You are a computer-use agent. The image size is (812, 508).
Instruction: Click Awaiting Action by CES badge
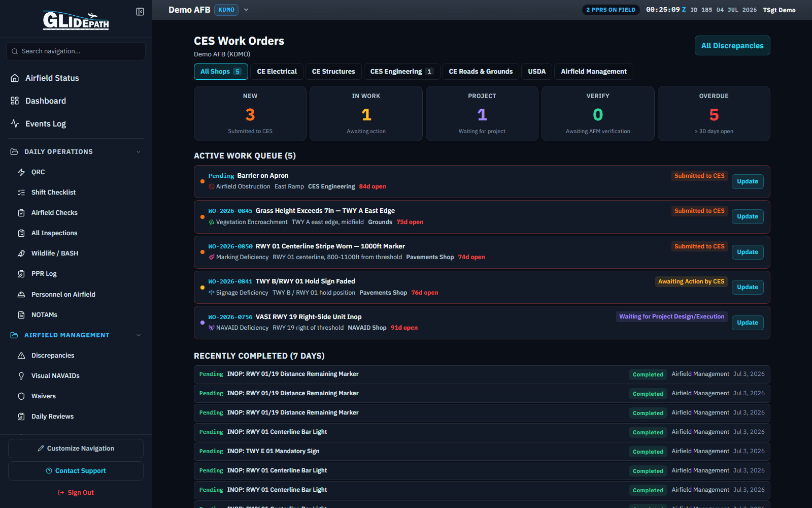691,281
